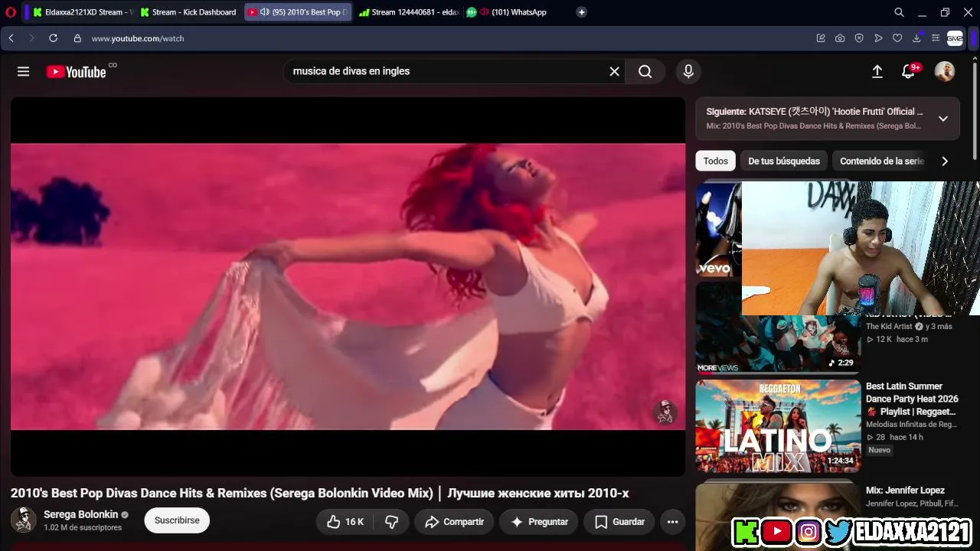This screenshot has width=980, height=551.
Task: View site security lock information
Action: tap(77, 38)
